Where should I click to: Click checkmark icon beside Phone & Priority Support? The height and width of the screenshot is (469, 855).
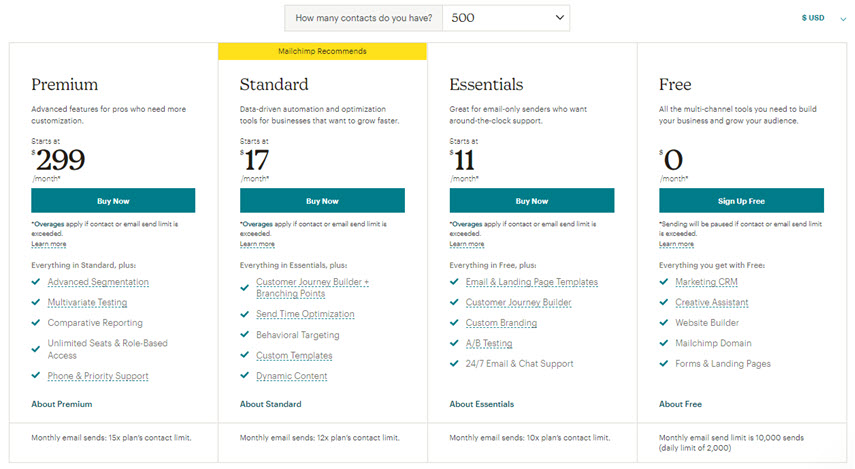point(36,375)
